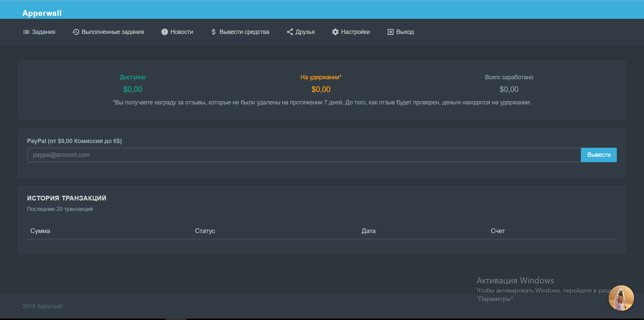Click the Apperwall logo title

(x=42, y=13)
